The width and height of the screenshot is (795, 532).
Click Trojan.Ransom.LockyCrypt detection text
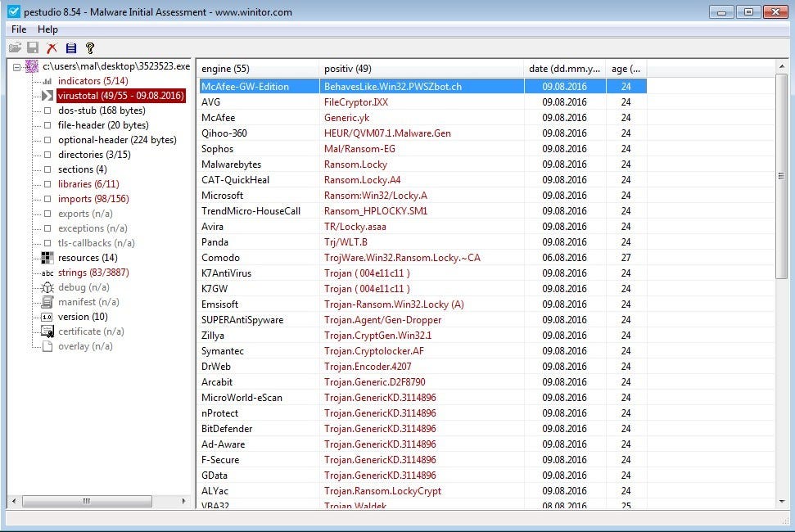(x=382, y=491)
